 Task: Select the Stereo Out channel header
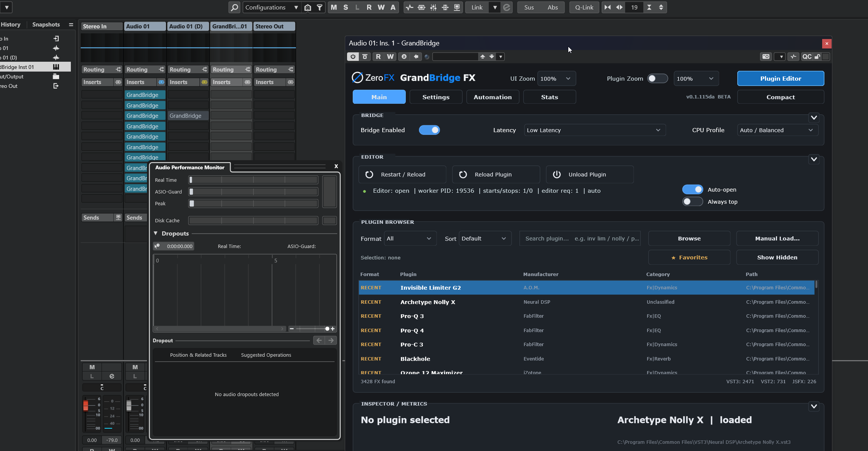pos(274,26)
